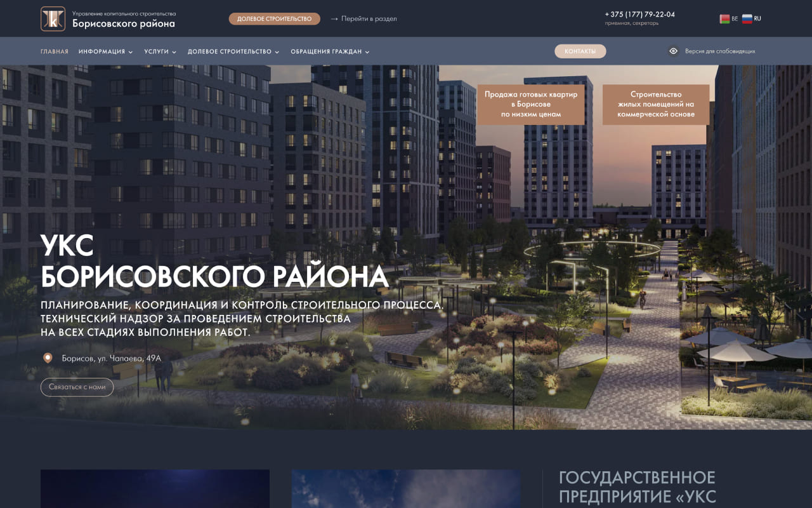This screenshot has width=812, height=508.
Task: Enable 'Версия для слабовидящих' text link
Action: pos(720,51)
